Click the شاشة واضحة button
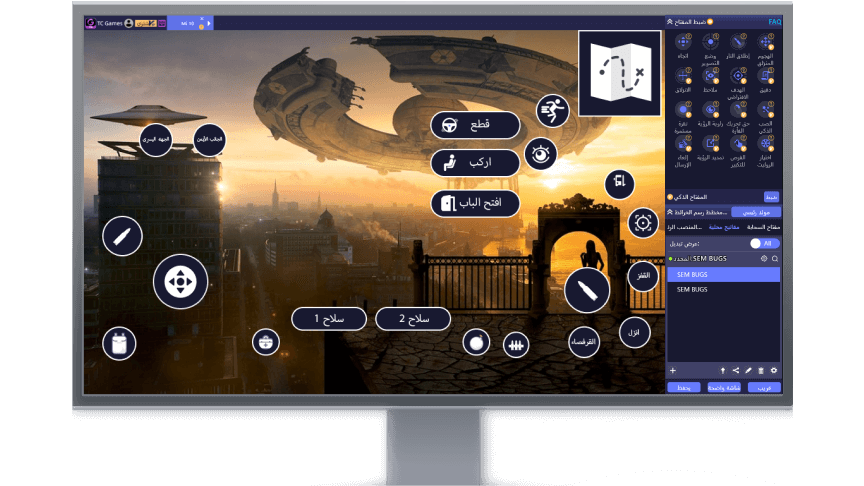 coord(724,387)
